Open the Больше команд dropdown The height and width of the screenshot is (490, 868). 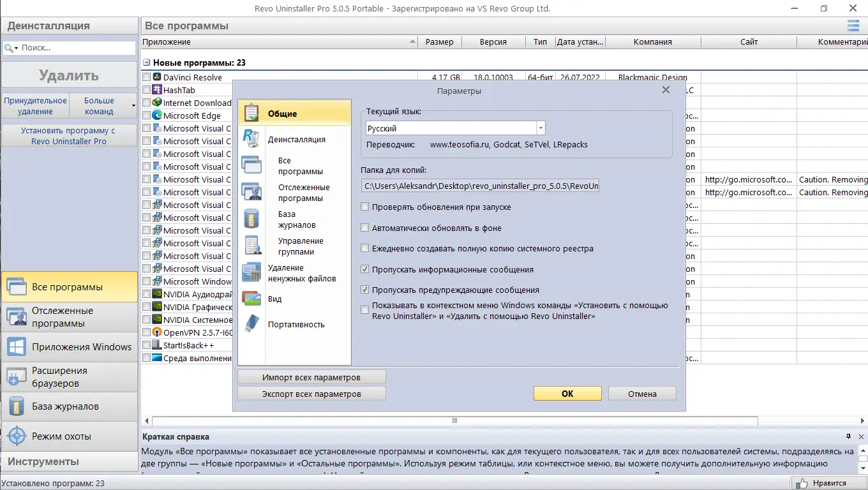[x=103, y=106]
